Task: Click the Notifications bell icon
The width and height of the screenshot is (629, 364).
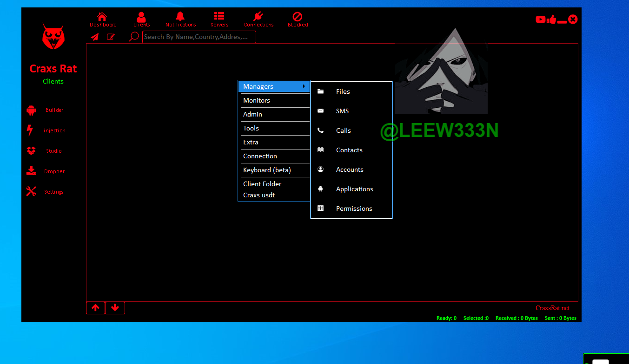Action: (x=180, y=17)
